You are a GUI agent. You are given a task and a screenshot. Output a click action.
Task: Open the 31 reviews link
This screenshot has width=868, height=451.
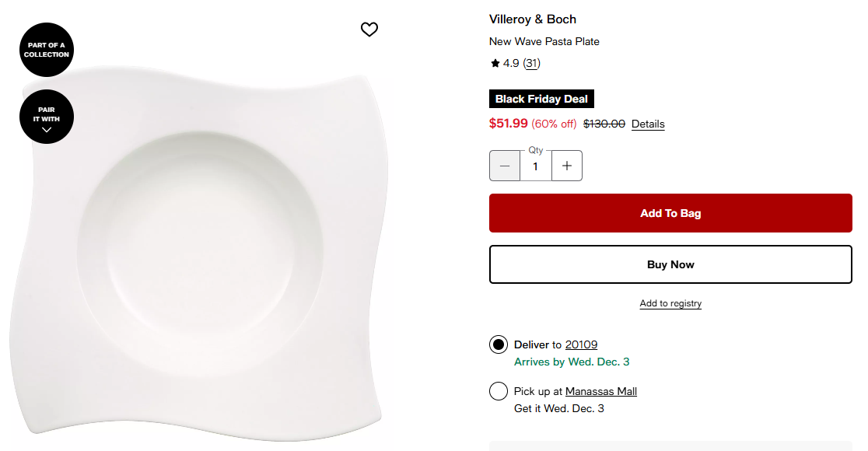[531, 64]
